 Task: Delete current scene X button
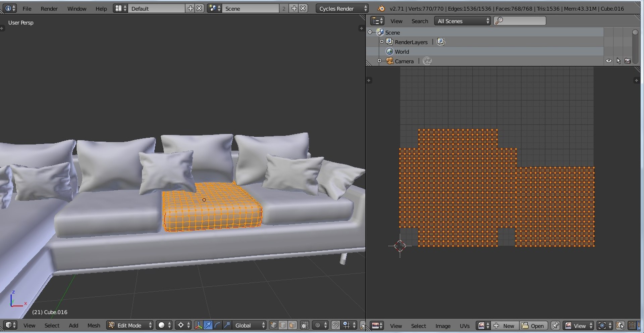[303, 8]
